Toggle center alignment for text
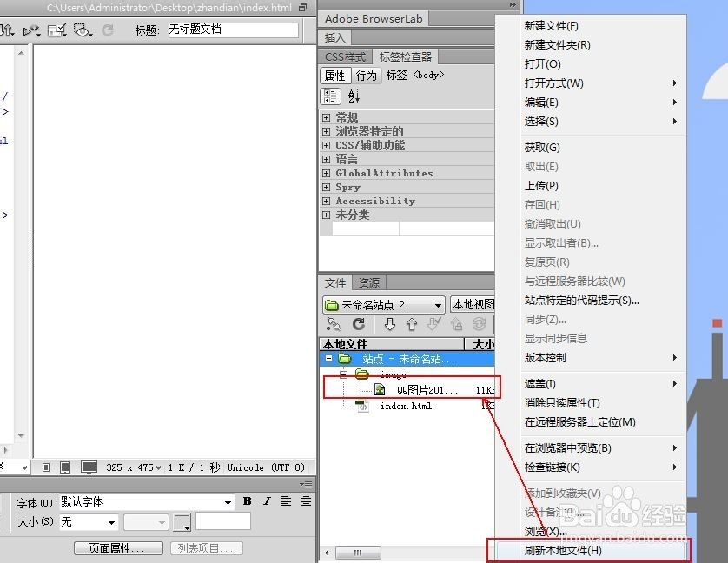 (306, 502)
